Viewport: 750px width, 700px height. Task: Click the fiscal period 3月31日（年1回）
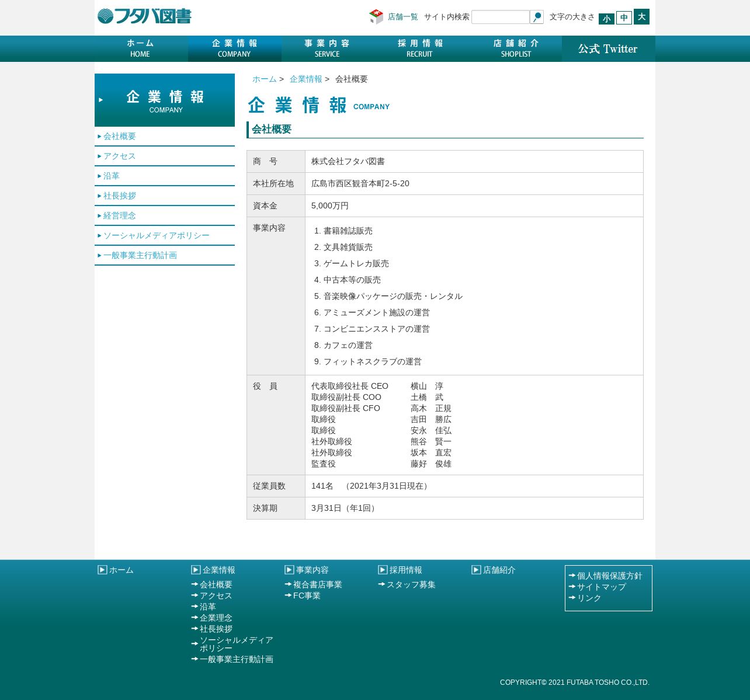coord(345,508)
